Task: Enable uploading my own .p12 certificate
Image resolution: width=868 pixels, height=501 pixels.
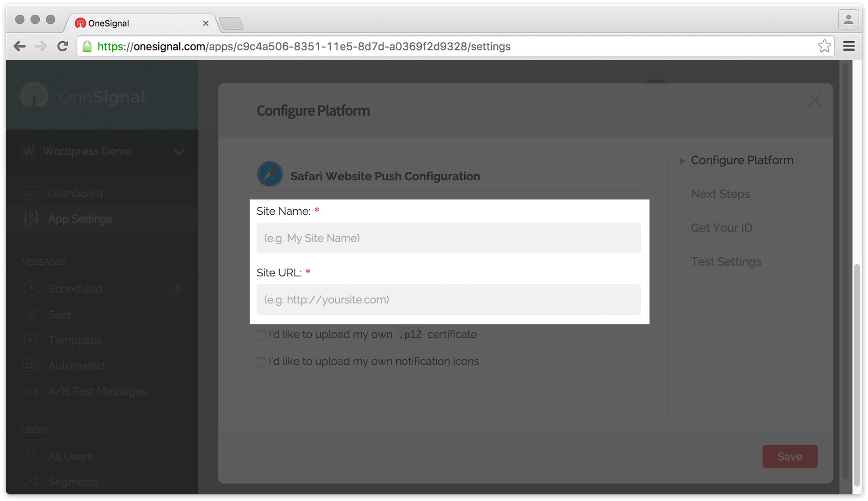Action: tap(261, 335)
